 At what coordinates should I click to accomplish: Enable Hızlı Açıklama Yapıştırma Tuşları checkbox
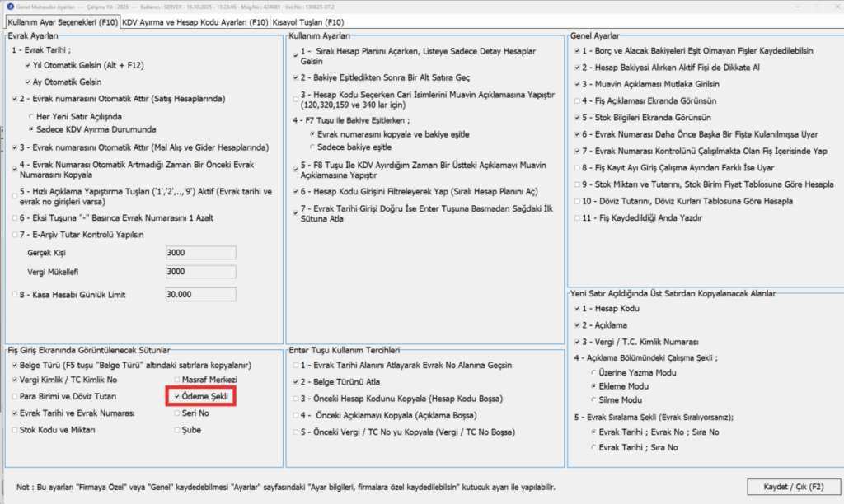pyautogui.click(x=15, y=196)
